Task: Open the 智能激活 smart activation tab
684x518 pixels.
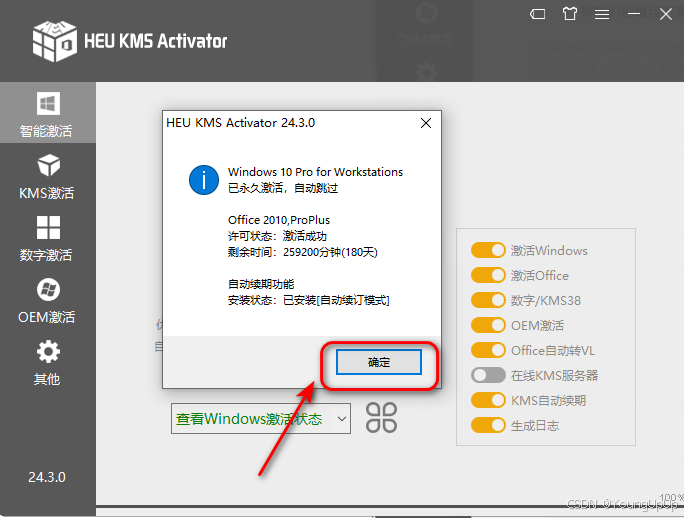Action: (47, 113)
